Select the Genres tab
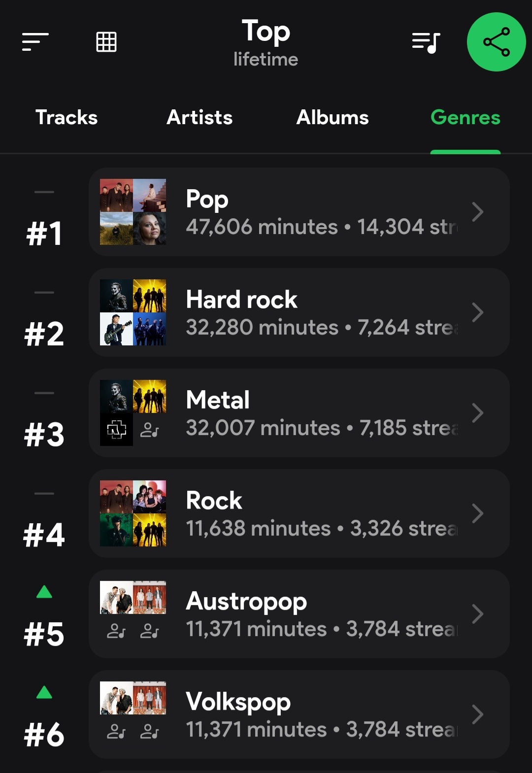Screen dimensions: 532x773 tap(465, 118)
